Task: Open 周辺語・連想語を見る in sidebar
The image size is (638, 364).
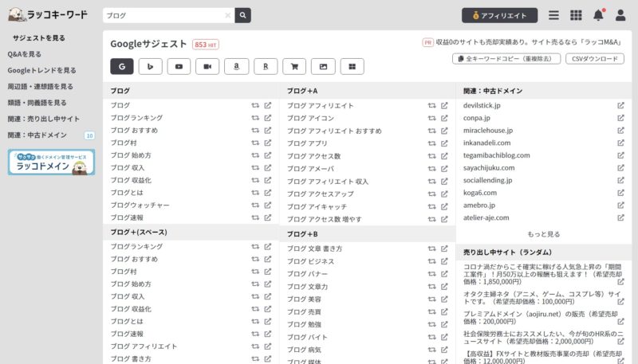Action: (x=41, y=87)
